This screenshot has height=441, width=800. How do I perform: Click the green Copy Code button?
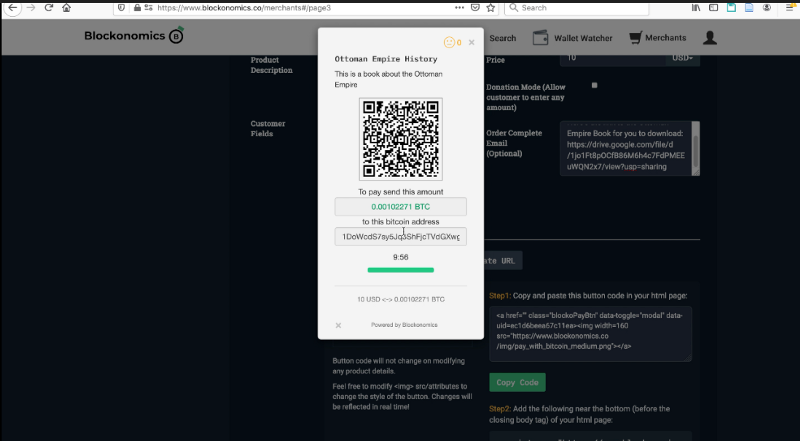517,382
